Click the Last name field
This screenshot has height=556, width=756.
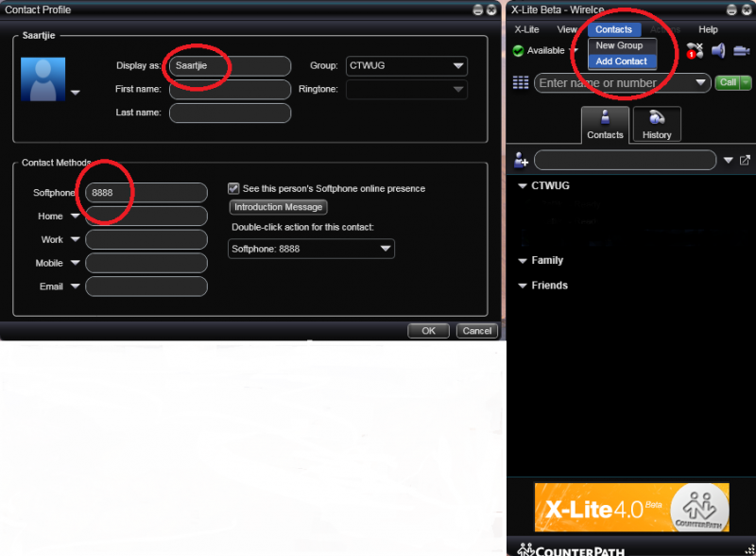point(230,113)
